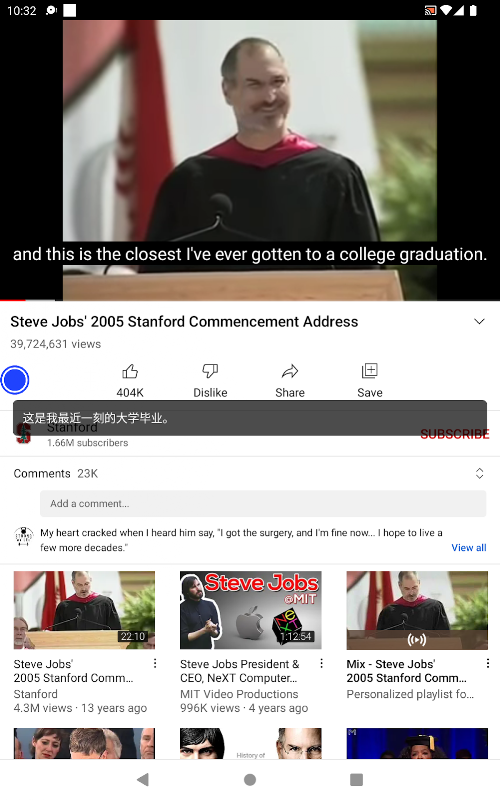Screen dimensions: 500x800
Task: Open the Steve Jobs @MIT video thumbnail
Action: pos(251,610)
